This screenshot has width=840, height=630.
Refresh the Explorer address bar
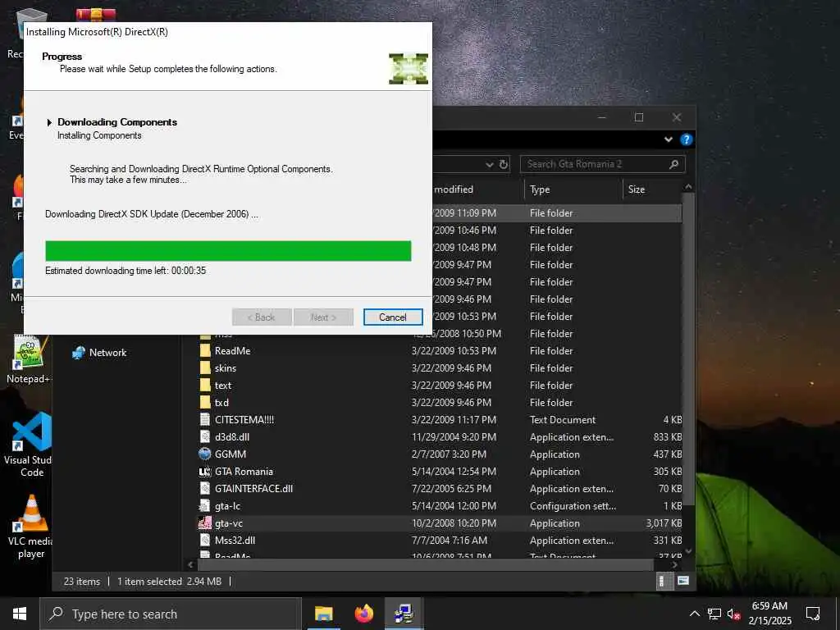click(x=504, y=164)
